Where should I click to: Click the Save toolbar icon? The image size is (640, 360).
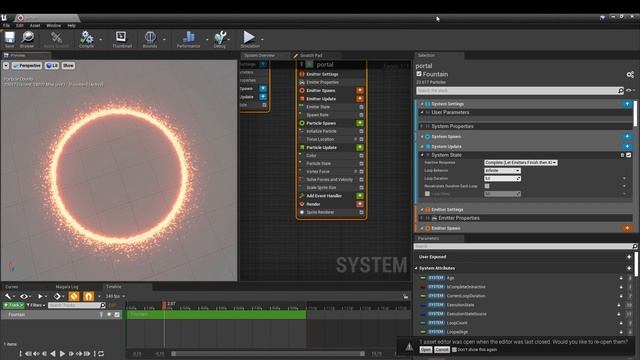tap(9, 38)
